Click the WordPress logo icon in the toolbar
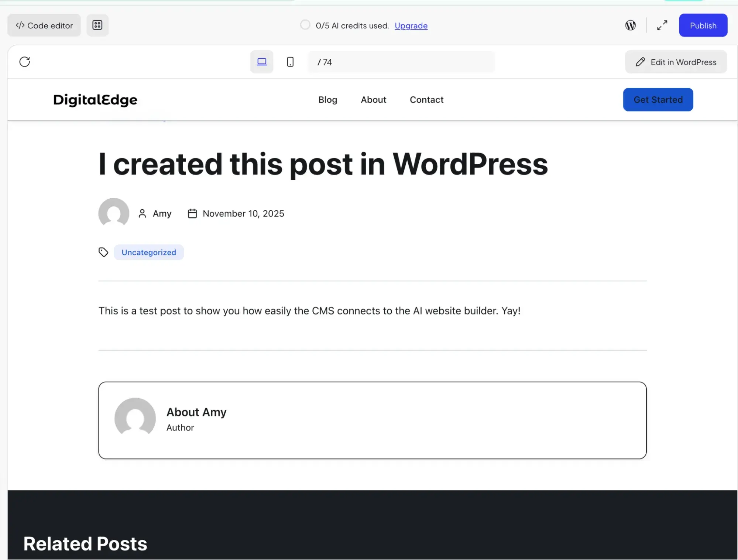The image size is (738, 560). [x=630, y=25]
